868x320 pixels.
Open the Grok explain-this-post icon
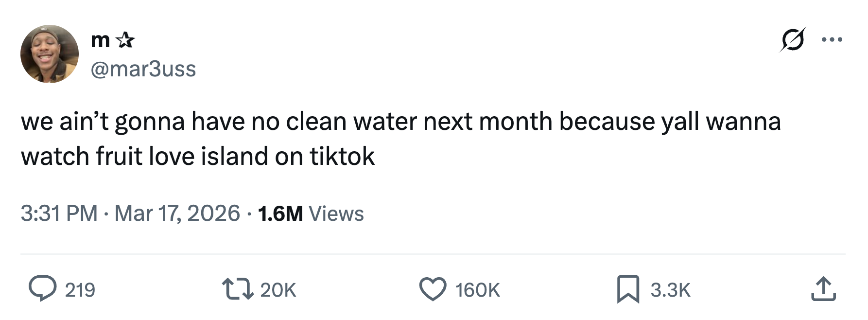coord(793,39)
